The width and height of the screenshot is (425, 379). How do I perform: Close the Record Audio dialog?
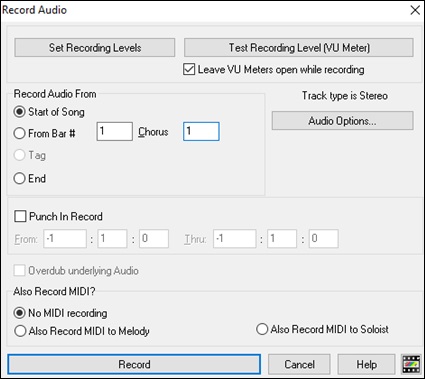tap(415, 10)
